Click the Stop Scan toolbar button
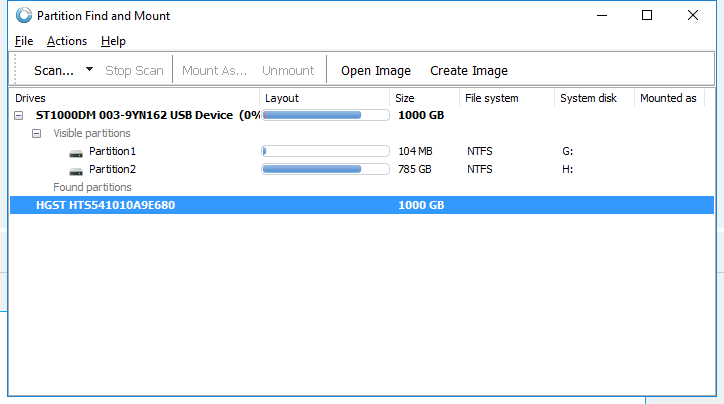Image resolution: width=724 pixels, height=404 pixels. pyautogui.click(x=134, y=71)
